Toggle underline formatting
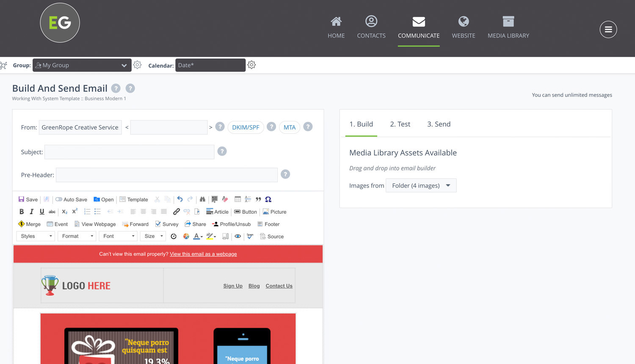635x364 pixels. [42, 212]
